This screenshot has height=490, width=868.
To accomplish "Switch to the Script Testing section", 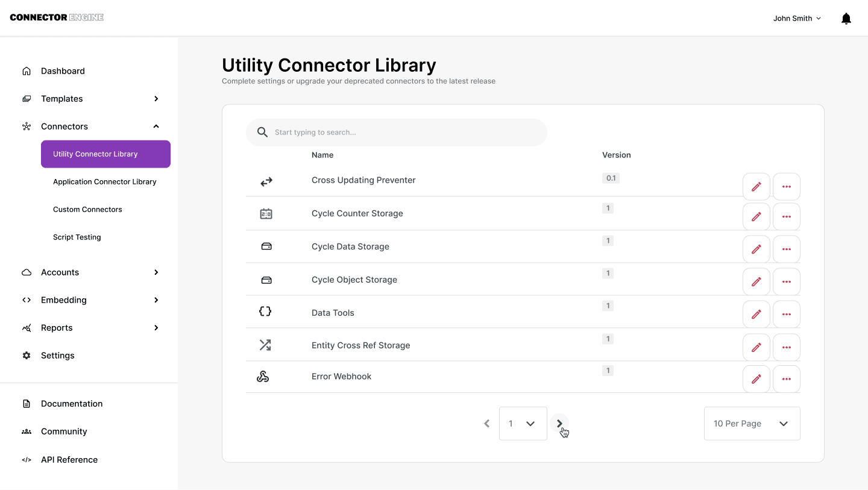I will click(77, 237).
